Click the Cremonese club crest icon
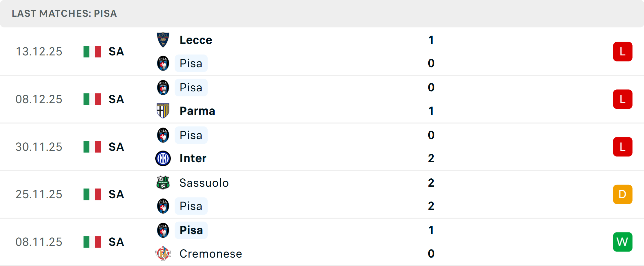 tap(163, 254)
